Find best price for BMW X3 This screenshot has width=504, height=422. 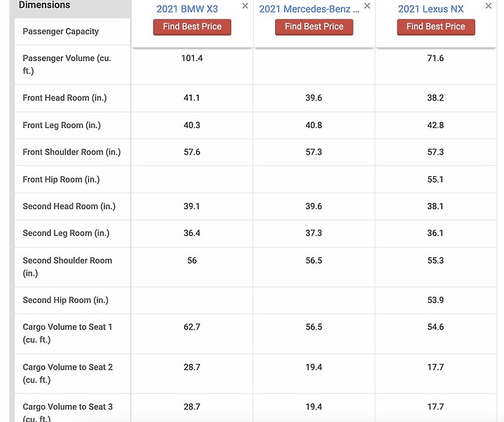[192, 27]
